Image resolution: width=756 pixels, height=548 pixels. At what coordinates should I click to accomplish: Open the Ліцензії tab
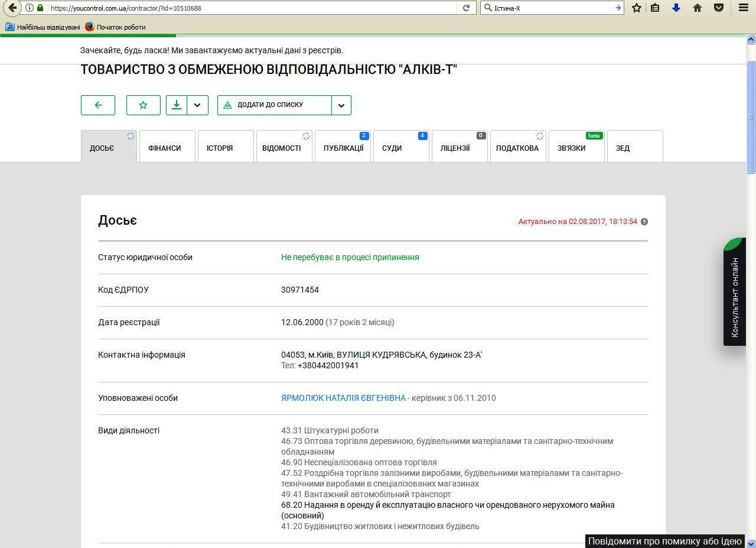tap(455, 148)
